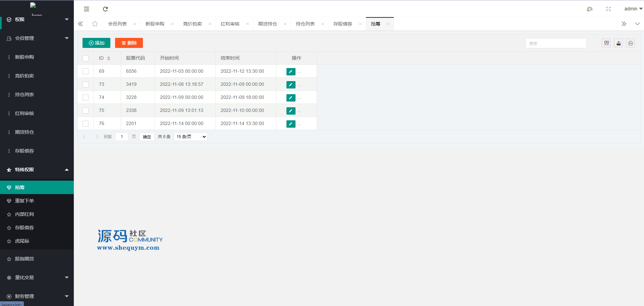The height and width of the screenshot is (306, 644).
Task: Go to next page arrow
Action: [x=97, y=137]
